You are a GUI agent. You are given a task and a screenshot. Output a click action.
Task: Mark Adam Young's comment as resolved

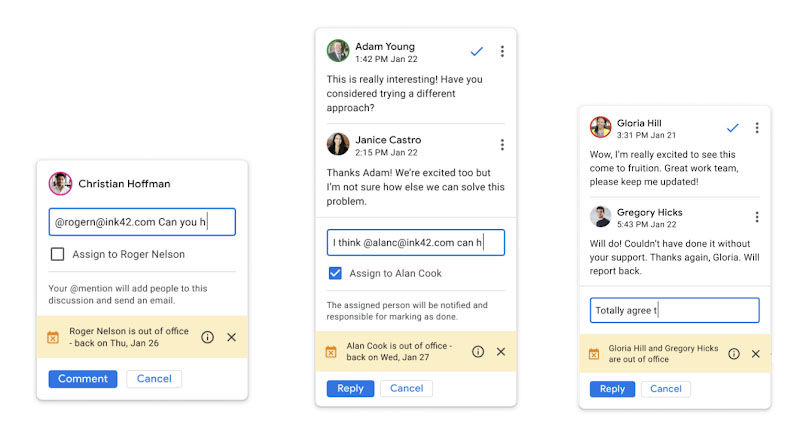click(476, 51)
